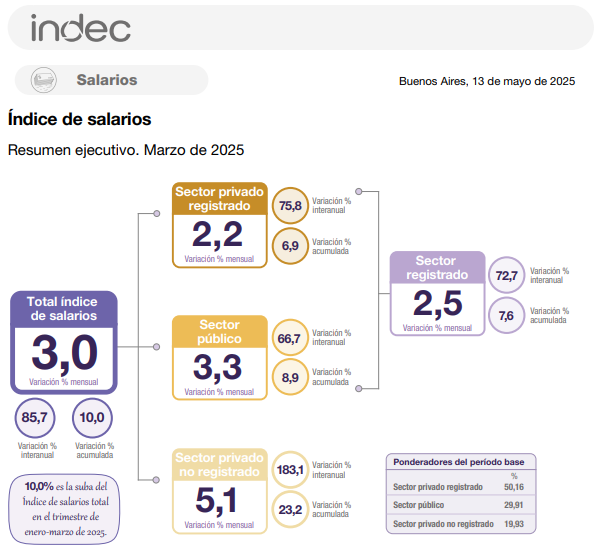The width and height of the screenshot is (594, 550).
Task: Click the 72,7 interanual circle
Action: click(506, 275)
